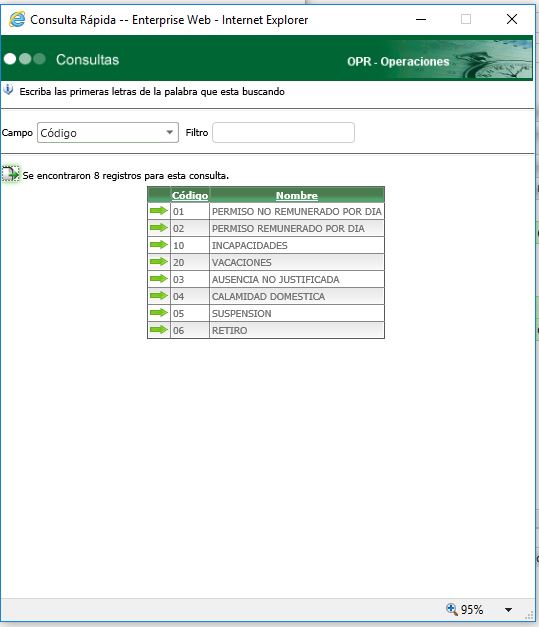The image size is (539, 627).
Task: Select the VACACIONES name cell
Action: click(297, 262)
